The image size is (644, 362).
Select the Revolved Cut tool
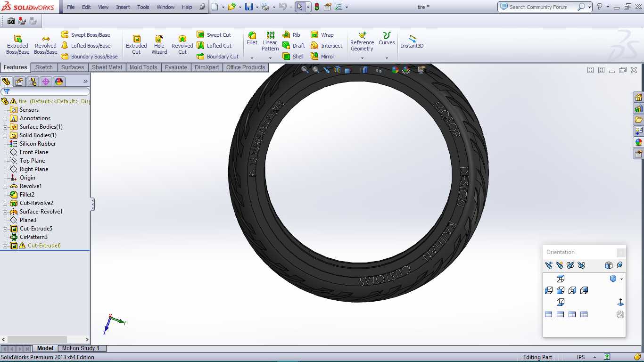tap(182, 44)
